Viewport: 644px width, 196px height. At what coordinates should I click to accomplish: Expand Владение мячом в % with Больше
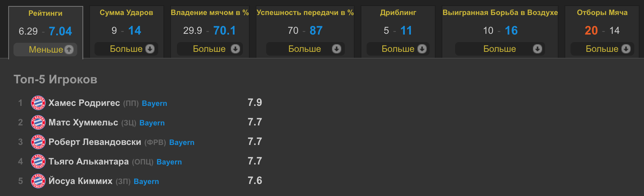(x=209, y=49)
